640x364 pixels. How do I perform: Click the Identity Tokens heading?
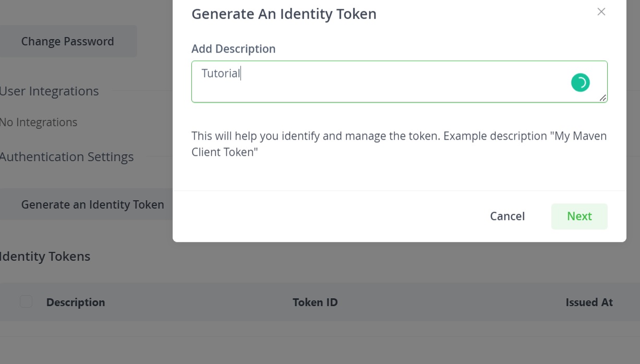tap(45, 257)
